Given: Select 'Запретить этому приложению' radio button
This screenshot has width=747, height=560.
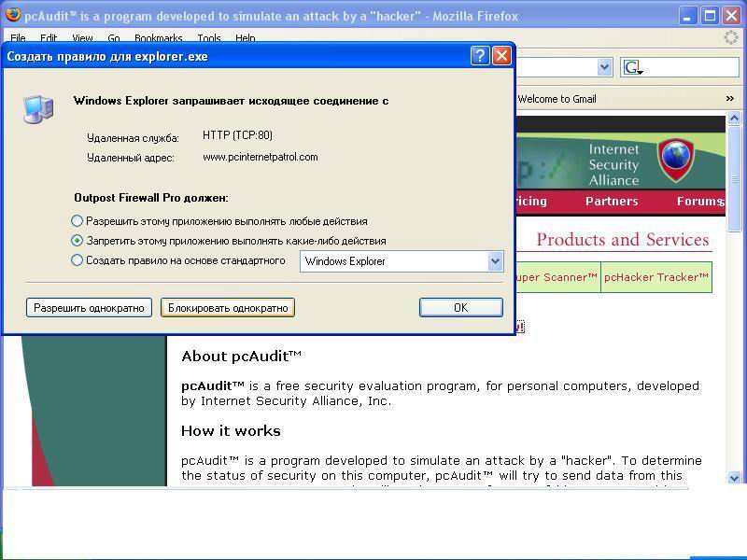Looking at the screenshot, I should pyautogui.click(x=77, y=241).
